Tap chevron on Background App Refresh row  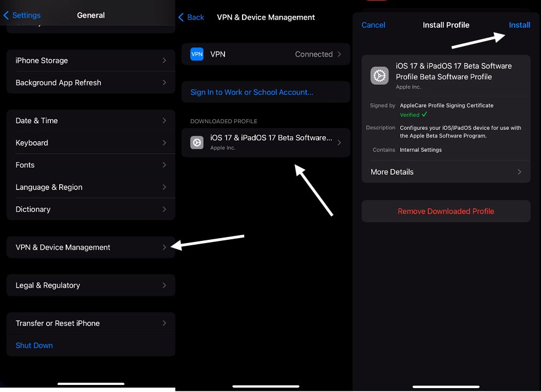(x=164, y=83)
